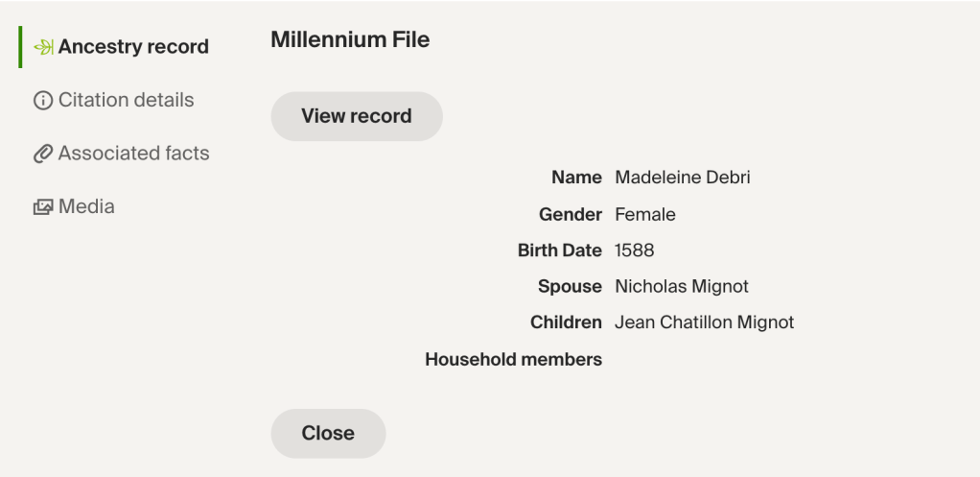Viewport: 980px width, 477px height.
Task: Click the Millennium File heading
Action: [x=350, y=40]
